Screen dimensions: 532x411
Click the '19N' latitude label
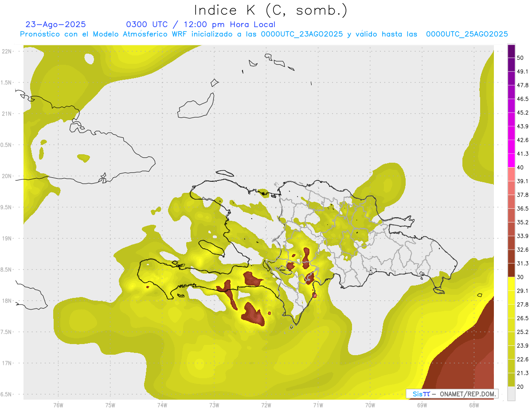(x=7, y=238)
